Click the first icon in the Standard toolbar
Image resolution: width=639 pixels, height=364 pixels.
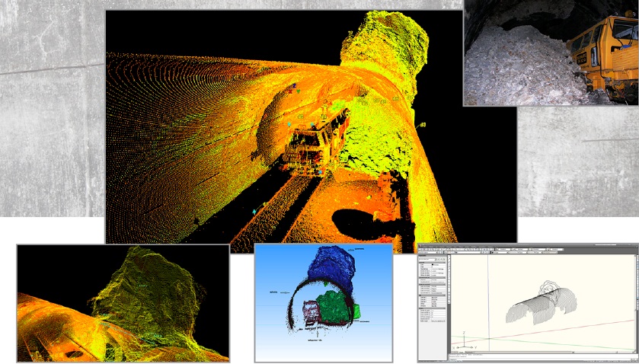tap(420, 250)
